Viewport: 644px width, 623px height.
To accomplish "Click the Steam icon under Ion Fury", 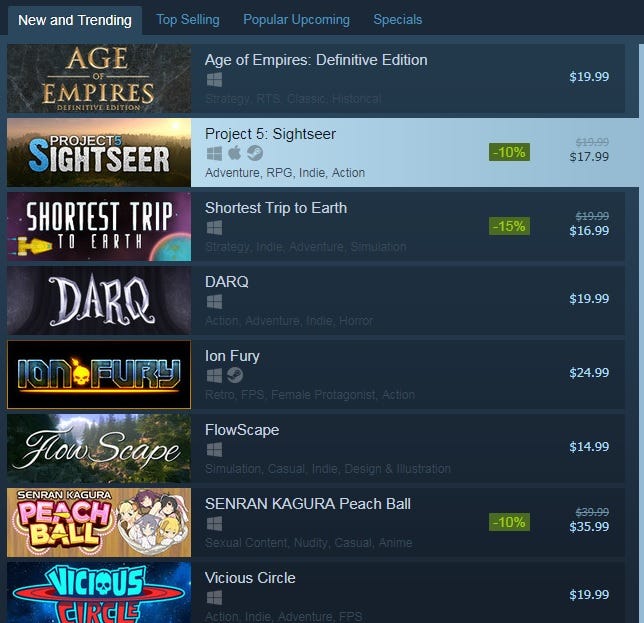I will point(235,375).
